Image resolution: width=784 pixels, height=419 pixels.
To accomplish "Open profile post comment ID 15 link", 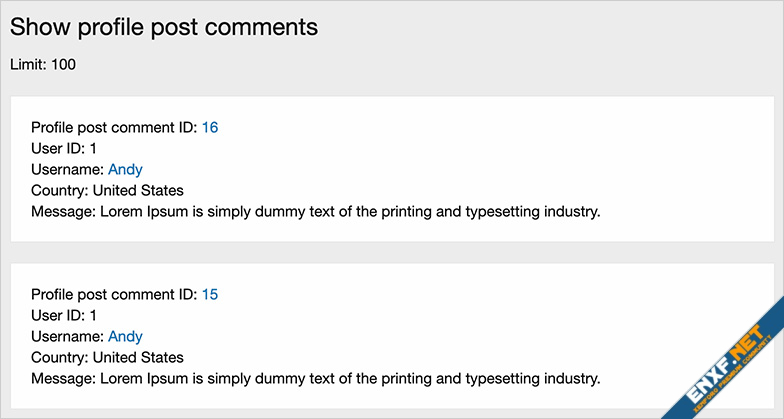I will (x=210, y=294).
